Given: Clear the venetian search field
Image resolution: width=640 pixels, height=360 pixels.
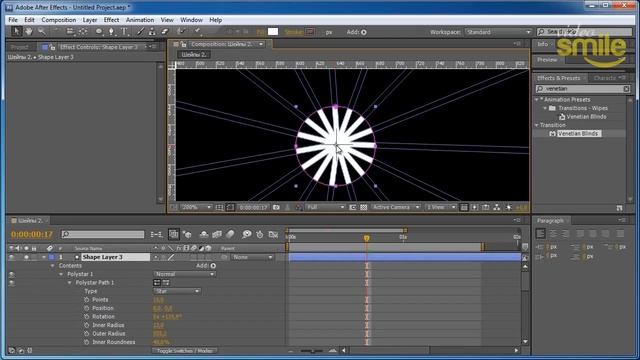Looking at the screenshot, I should (x=626, y=89).
